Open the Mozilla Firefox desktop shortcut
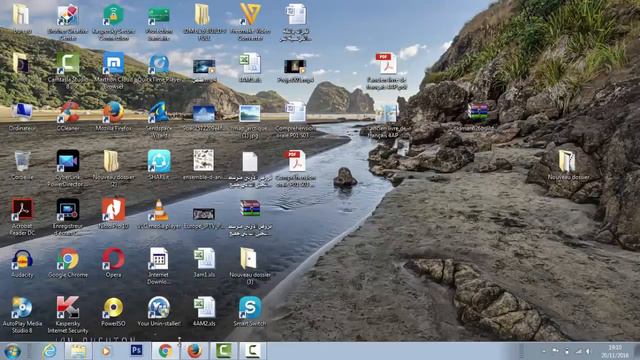The height and width of the screenshot is (360, 640). (x=113, y=112)
